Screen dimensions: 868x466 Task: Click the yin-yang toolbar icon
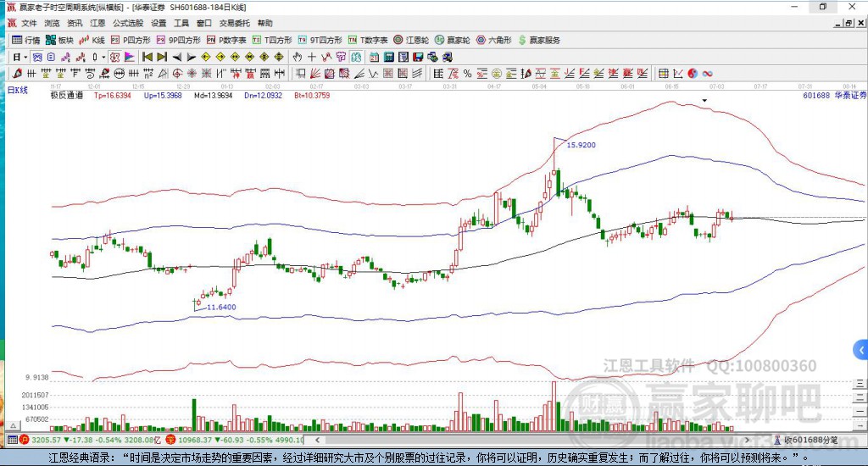click(x=693, y=74)
